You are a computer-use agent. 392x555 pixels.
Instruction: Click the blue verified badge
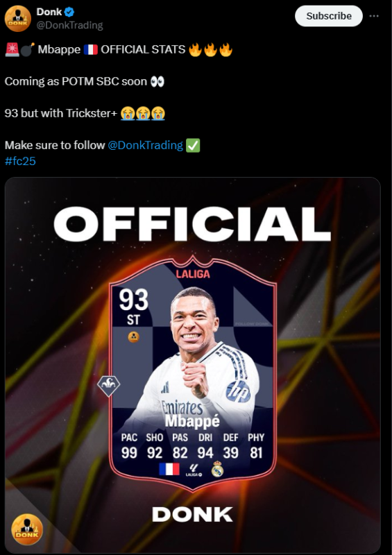click(69, 12)
